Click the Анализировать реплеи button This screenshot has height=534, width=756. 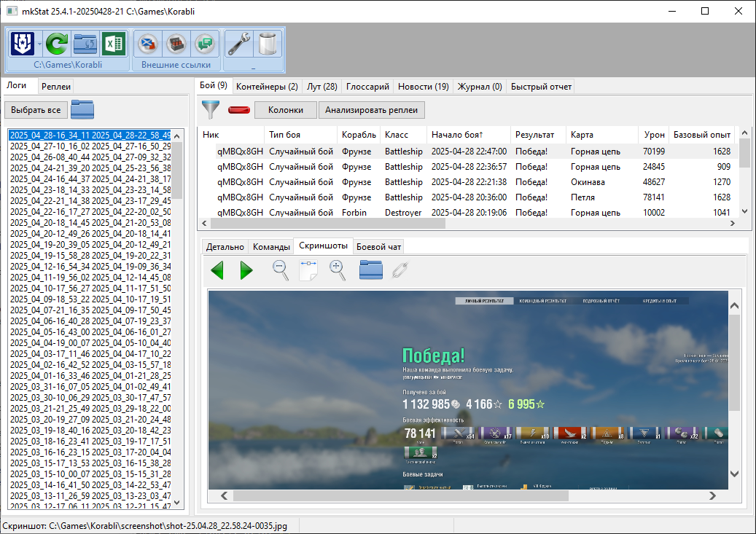point(371,110)
